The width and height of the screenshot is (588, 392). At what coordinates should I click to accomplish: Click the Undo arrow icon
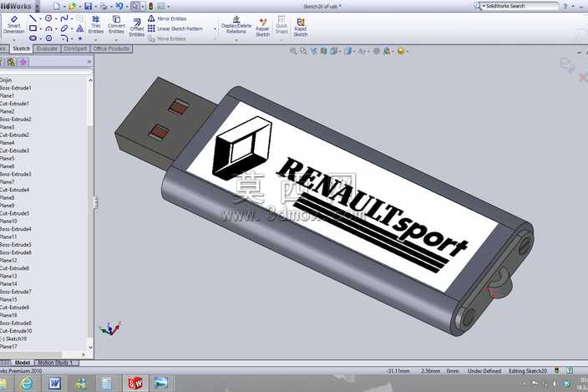[x=119, y=6]
